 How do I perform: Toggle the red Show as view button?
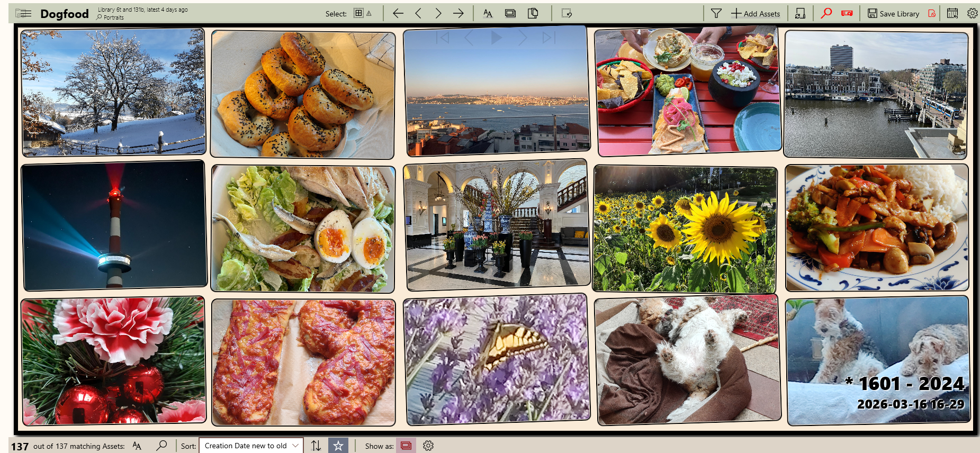point(406,446)
